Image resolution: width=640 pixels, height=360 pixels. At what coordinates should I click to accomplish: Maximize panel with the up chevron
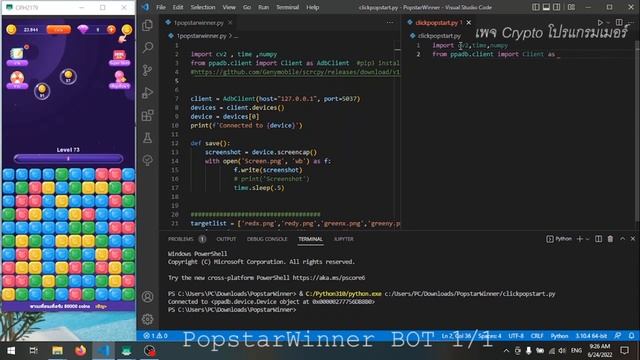[x=622, y=239]
